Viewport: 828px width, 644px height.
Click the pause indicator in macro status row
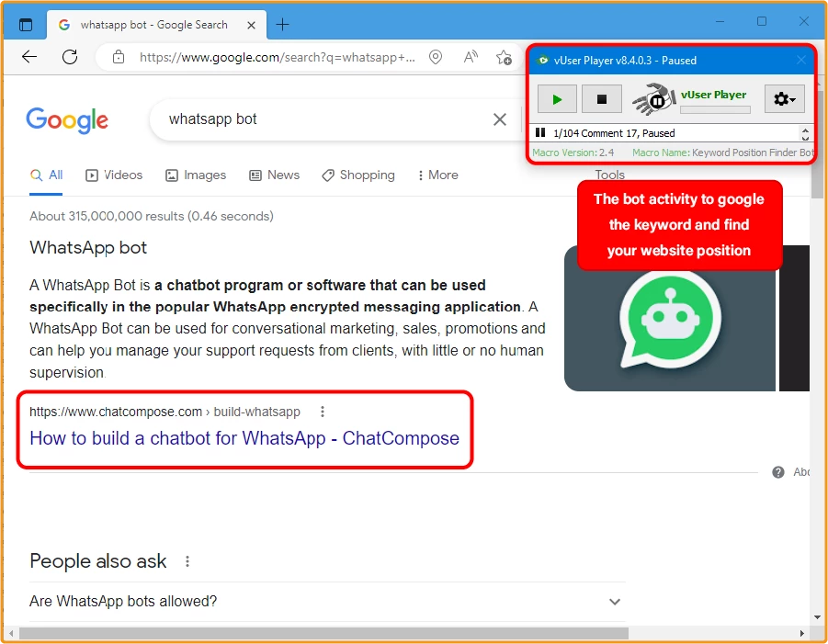(540, 132)
